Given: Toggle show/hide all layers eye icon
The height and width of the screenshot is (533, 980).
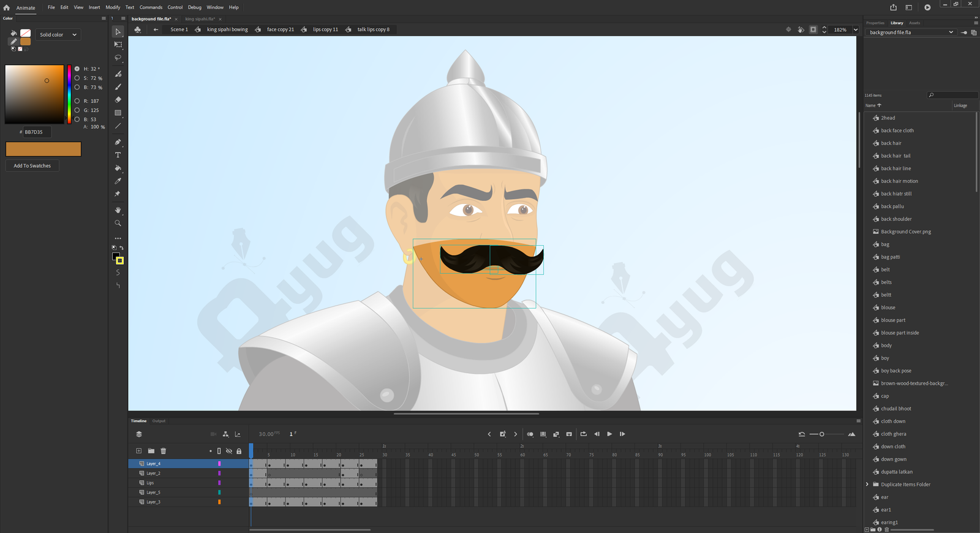Looking at the screenshot, I should point(229,451).
